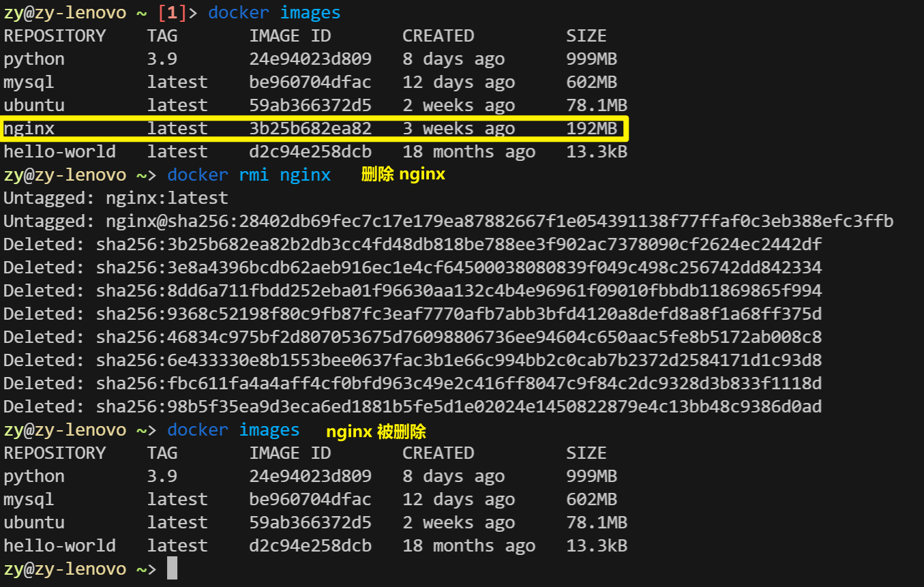924x587 pixels.
Task: Click Deleted line with sha256:fbc611fa4a4a
Action: 413,383
